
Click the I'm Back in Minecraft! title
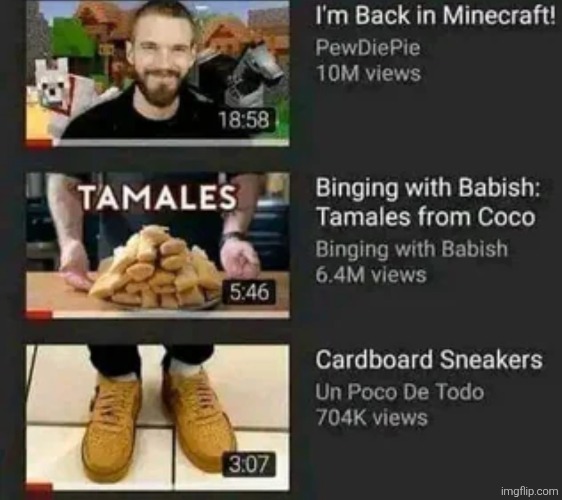(435, 15)
